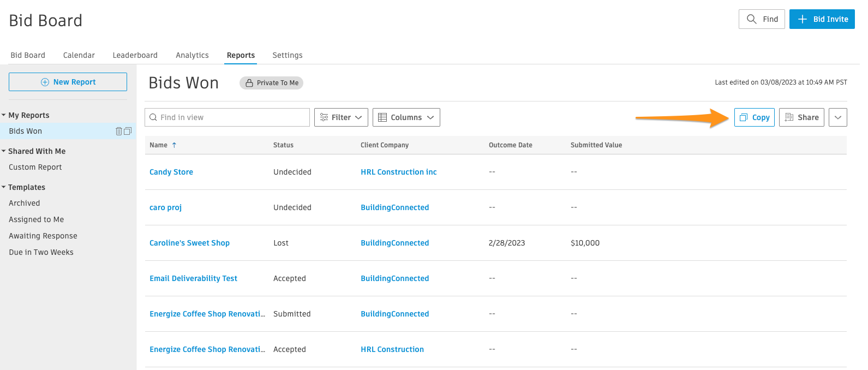This screenshot has width=868, height=370.
Task: Click the Find magnifier button in header
Action: pyautogui.click(x=762, y=19)
